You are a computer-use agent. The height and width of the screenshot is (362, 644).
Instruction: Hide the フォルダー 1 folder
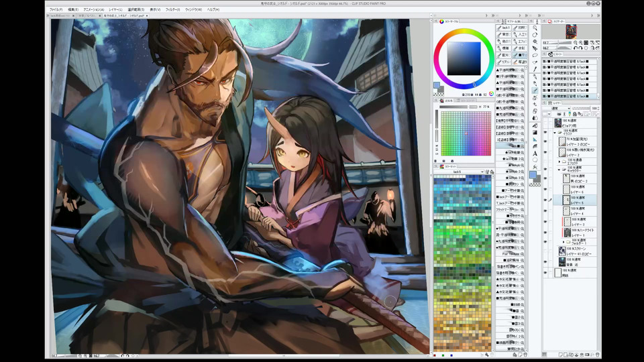[x=545, y=242]
